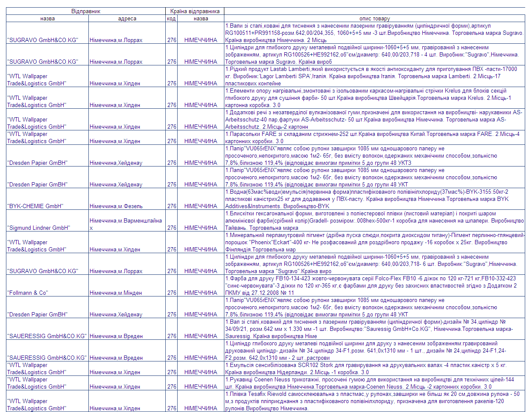The height and width of the screenshot is (412, 532).
Task: Select Парасольки FARE description cell
Action: click(x=374, y=137)
